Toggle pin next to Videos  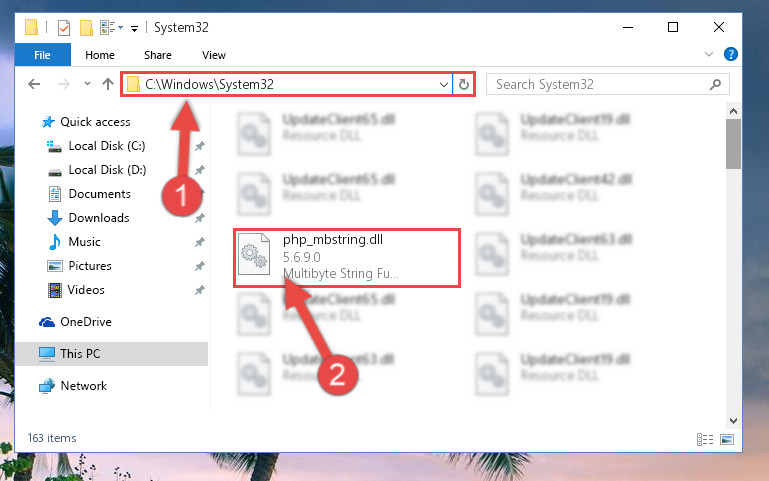pos(200,290)
